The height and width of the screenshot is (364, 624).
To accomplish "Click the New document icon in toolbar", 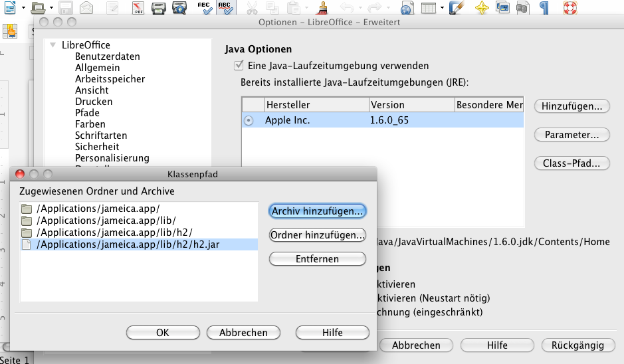I will pos(10,7).
